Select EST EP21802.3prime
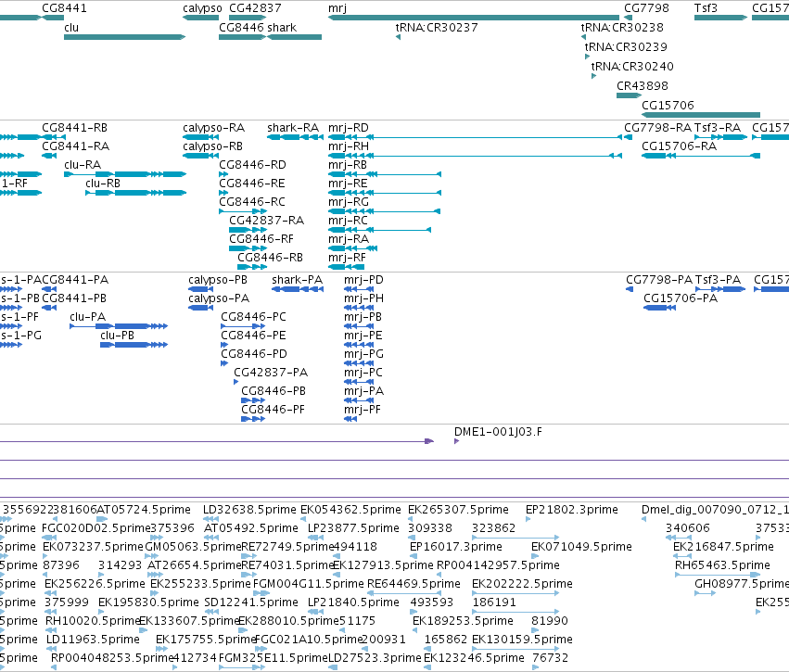This screenshot has height=672, width=789. coord(528,519)
